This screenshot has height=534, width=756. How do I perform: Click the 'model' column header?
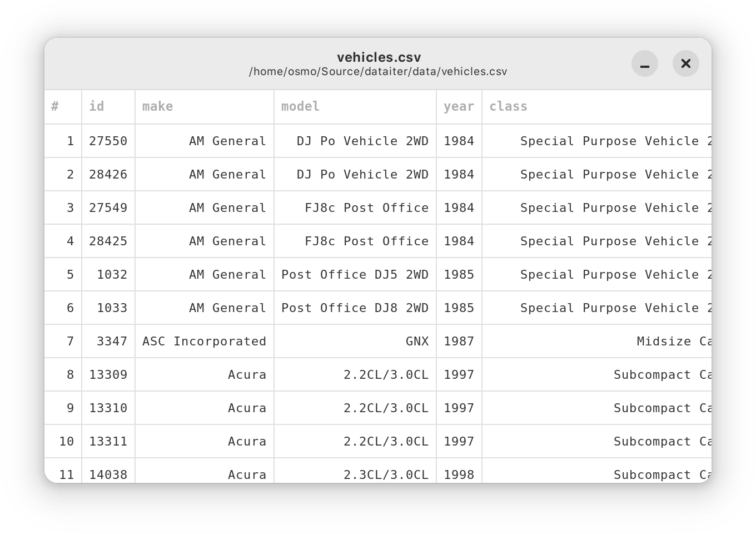[x=355, y=106]
